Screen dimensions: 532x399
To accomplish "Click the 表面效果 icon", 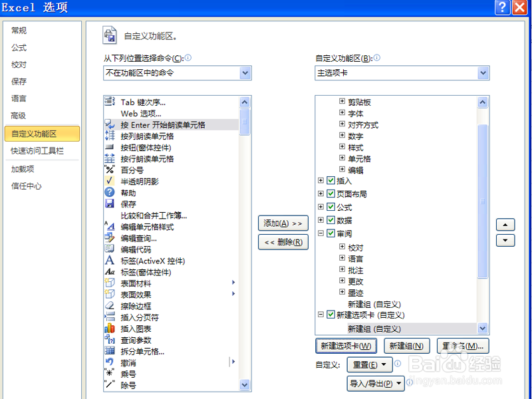I will click(109, 294).
